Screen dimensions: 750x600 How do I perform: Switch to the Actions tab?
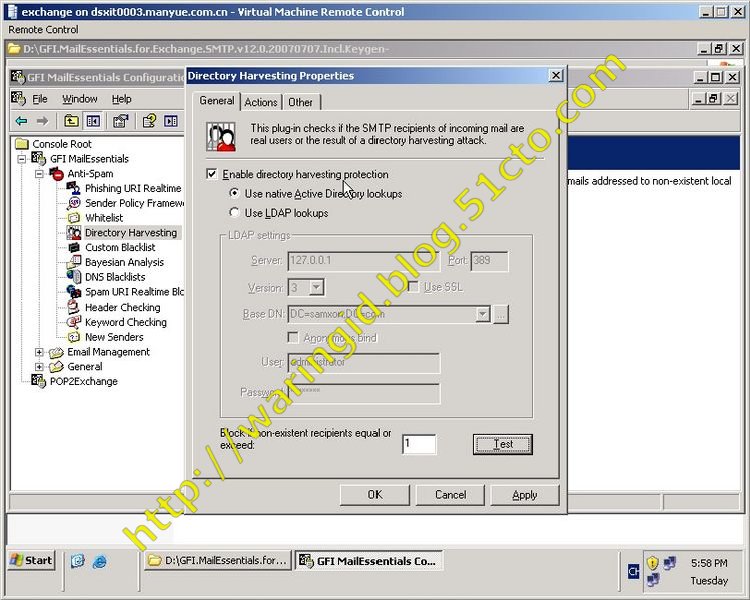tap(261, 102)
